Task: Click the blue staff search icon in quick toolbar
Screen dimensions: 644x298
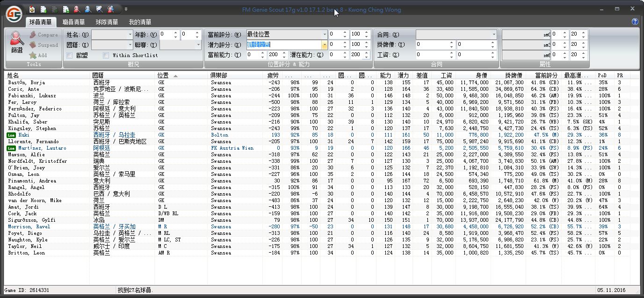Action: [x=87, y=9]
